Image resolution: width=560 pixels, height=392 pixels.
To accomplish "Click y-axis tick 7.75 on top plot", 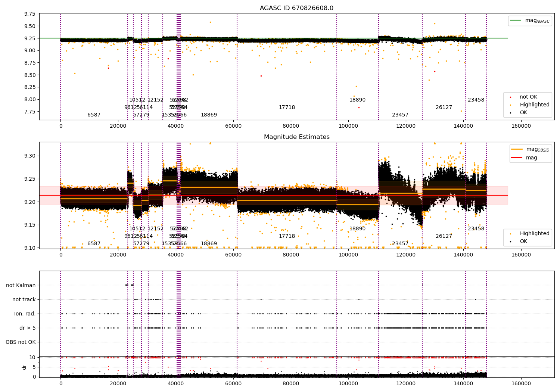I will click(30, 112).
